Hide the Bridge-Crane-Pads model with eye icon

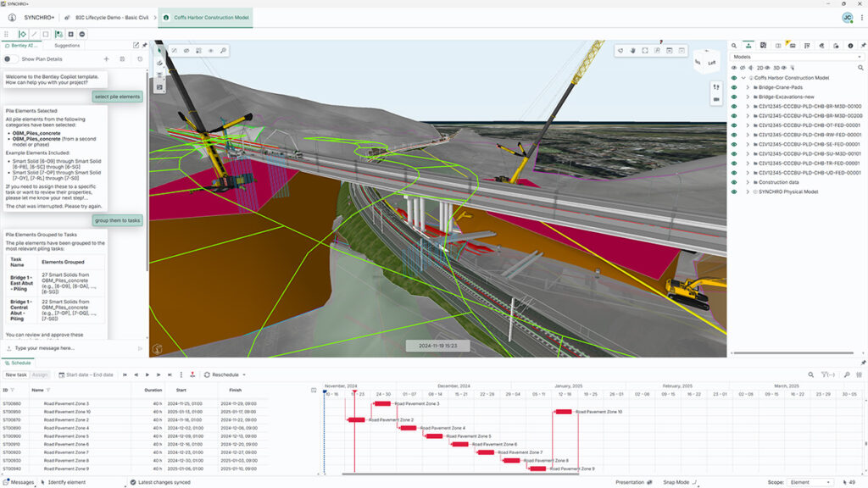pyautogui.click(x=734, y=87)
